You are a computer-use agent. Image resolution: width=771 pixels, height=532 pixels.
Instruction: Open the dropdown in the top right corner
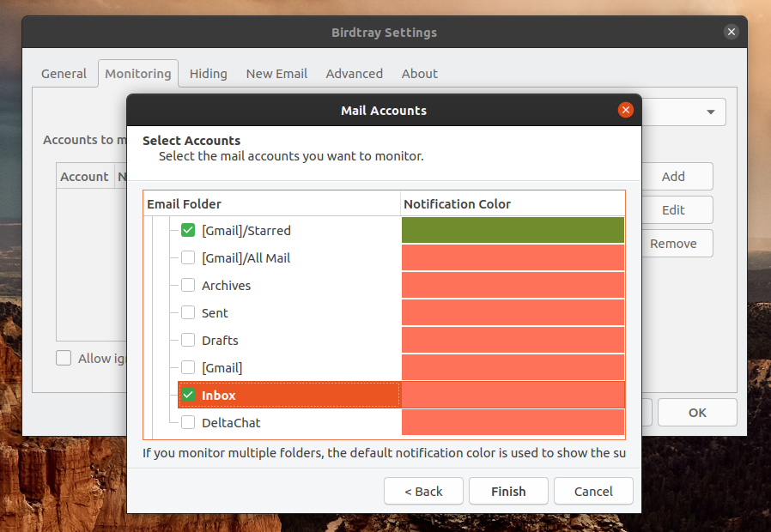click(709, 112)
